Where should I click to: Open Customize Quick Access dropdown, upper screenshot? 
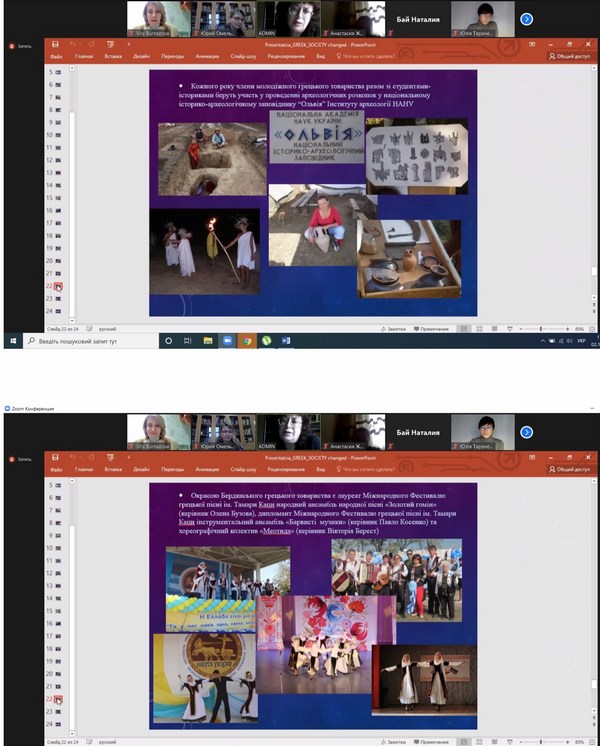point(128,44)
